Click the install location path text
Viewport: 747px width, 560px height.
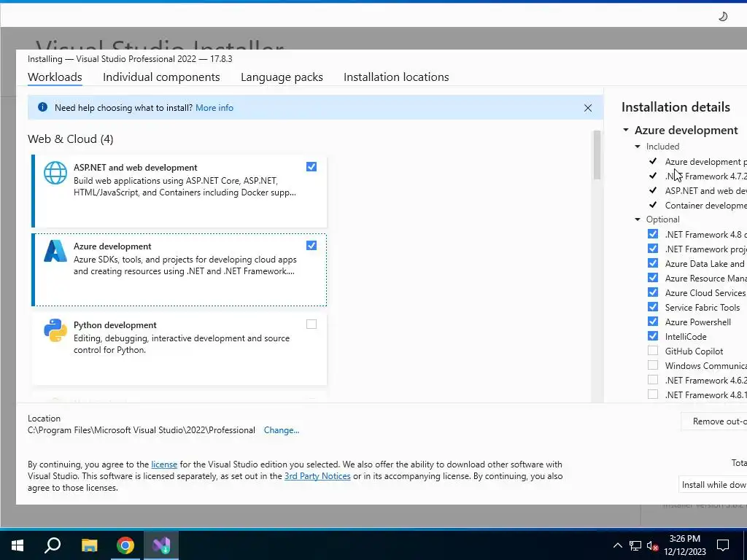[x=142, y=430]
